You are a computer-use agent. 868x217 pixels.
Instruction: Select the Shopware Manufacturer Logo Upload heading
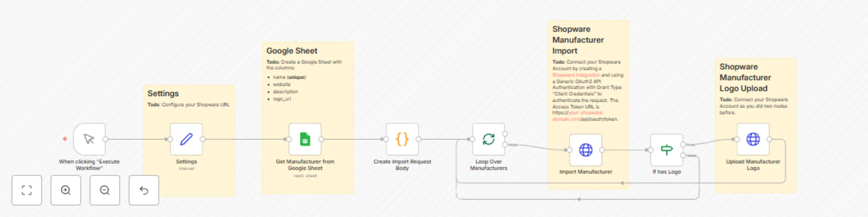pyautogui.click(x=745, y=77)
